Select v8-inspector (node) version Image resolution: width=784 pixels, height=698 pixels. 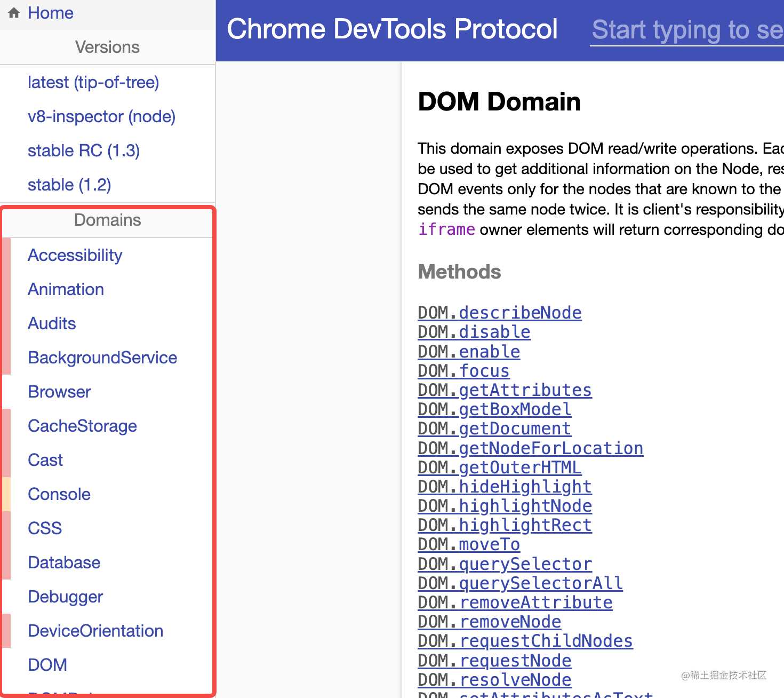[x=101, y=116]
